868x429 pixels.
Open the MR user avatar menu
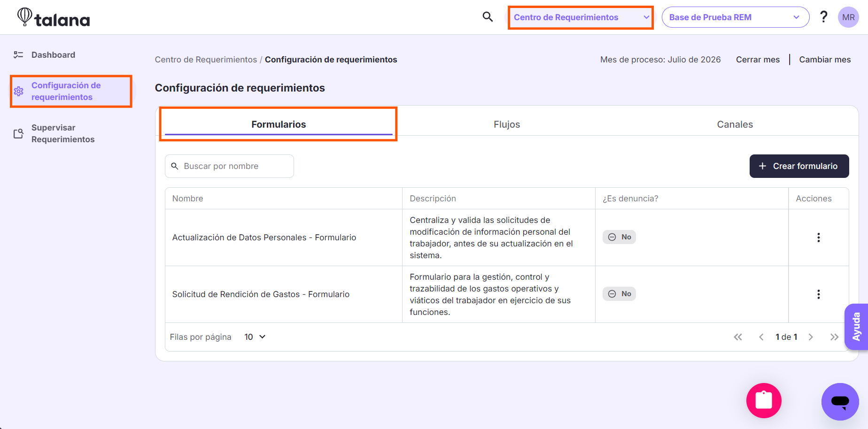(x=848, y=17)
